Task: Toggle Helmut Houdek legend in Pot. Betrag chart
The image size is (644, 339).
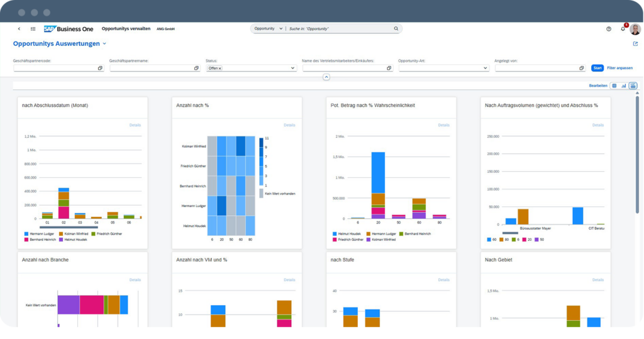Action: [x=347, y=234]
